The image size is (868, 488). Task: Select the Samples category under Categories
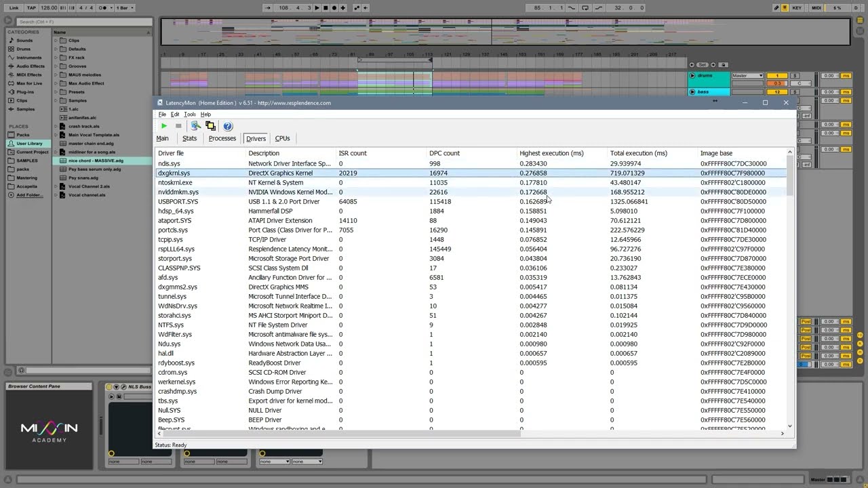[x=25, y=109]
